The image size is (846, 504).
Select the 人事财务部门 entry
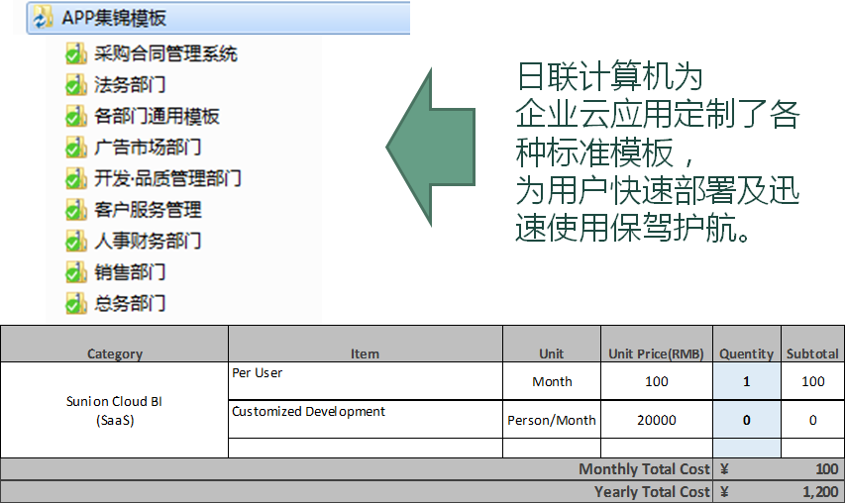click(x=148, y=241)
